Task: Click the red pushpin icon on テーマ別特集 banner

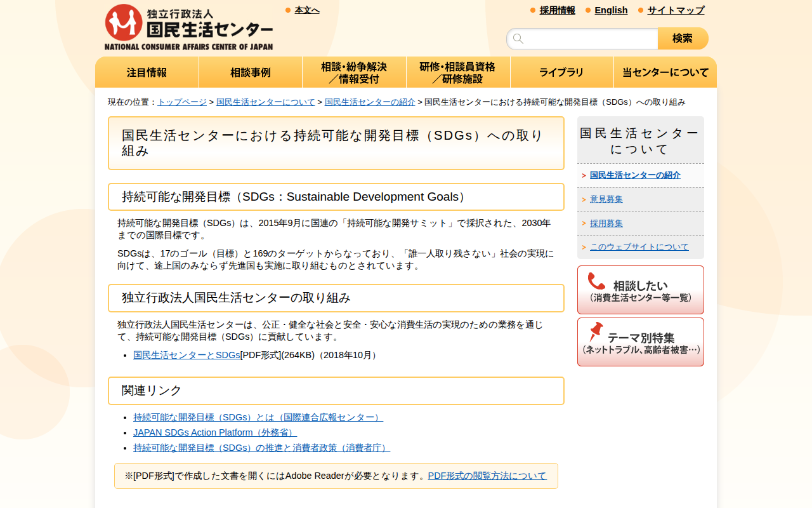Action: [596, 332]
